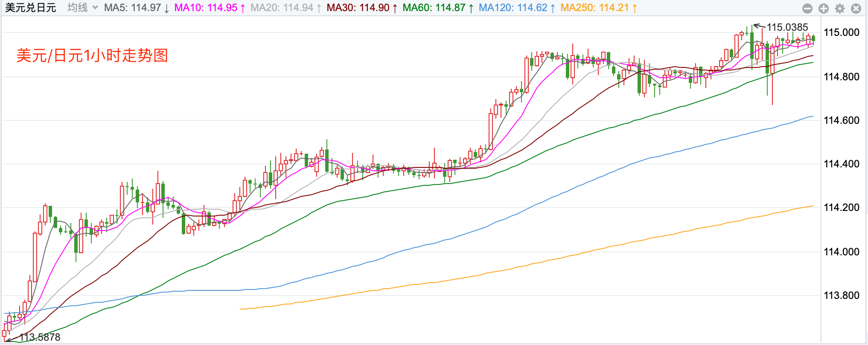The height and width of the screenshot is (345, 868).
Task: Click the 113.5878 low price label
Action: pyautogui.click(x=40, y=337)
